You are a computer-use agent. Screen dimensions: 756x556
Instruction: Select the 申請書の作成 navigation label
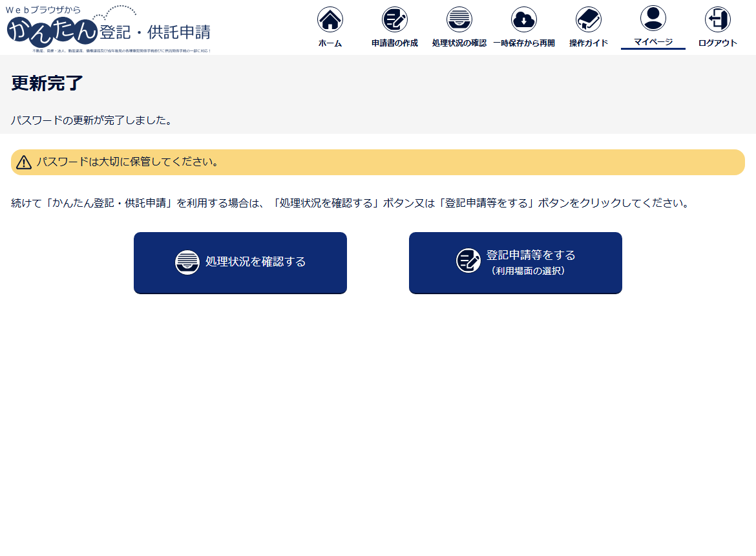(x=395, y=43)
